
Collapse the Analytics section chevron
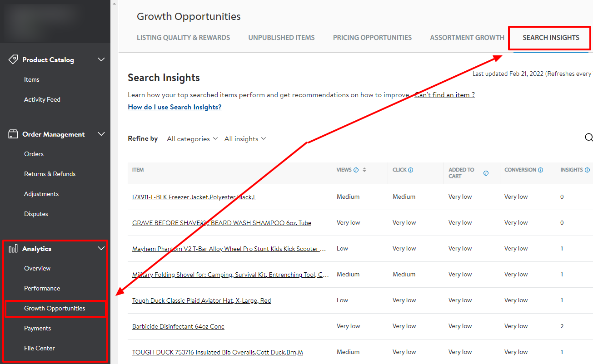(x=101, y=248)
